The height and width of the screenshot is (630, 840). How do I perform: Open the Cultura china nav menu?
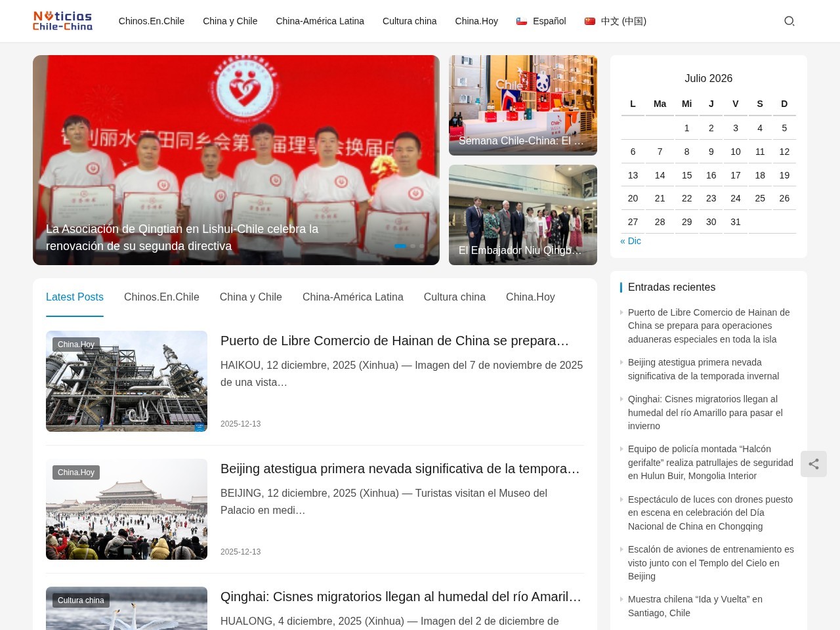coord(409,21)
